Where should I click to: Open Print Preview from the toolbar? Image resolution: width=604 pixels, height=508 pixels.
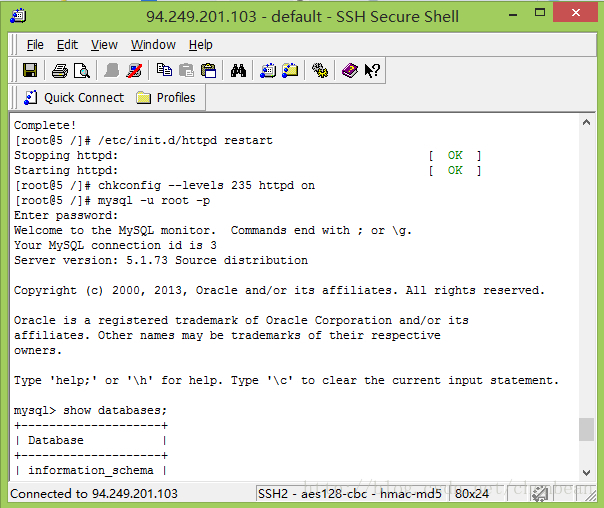[82, 70]
